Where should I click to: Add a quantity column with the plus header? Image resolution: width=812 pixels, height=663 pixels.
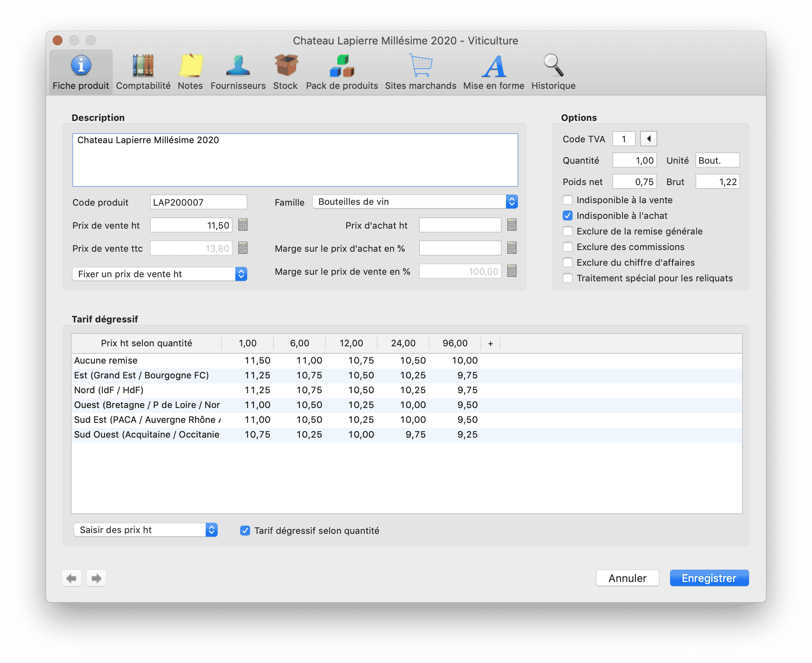pyautogui.click(x=490, y=343)
